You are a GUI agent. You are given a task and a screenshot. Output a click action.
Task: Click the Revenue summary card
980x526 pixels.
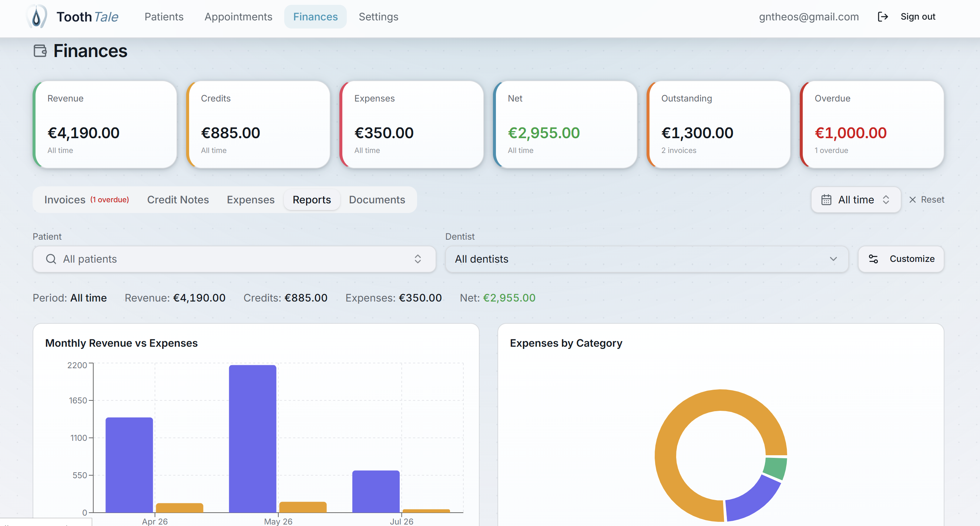click(x=105, y=124)
